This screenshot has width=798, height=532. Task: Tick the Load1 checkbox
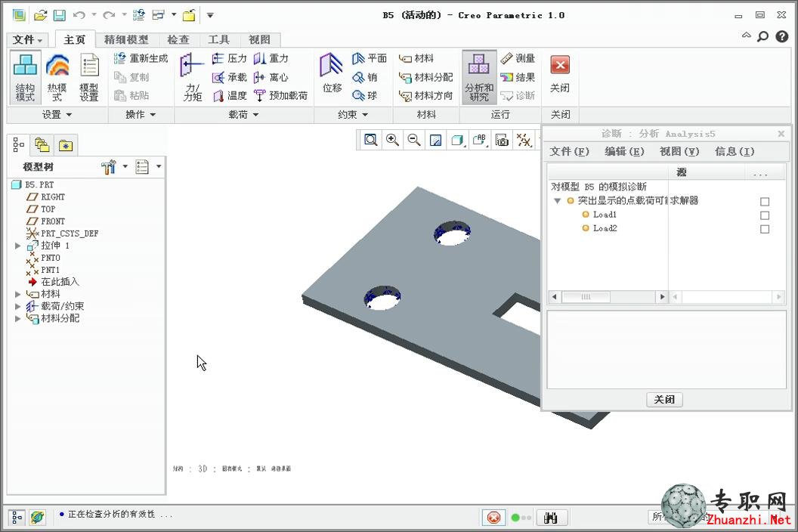click(765, 215)
